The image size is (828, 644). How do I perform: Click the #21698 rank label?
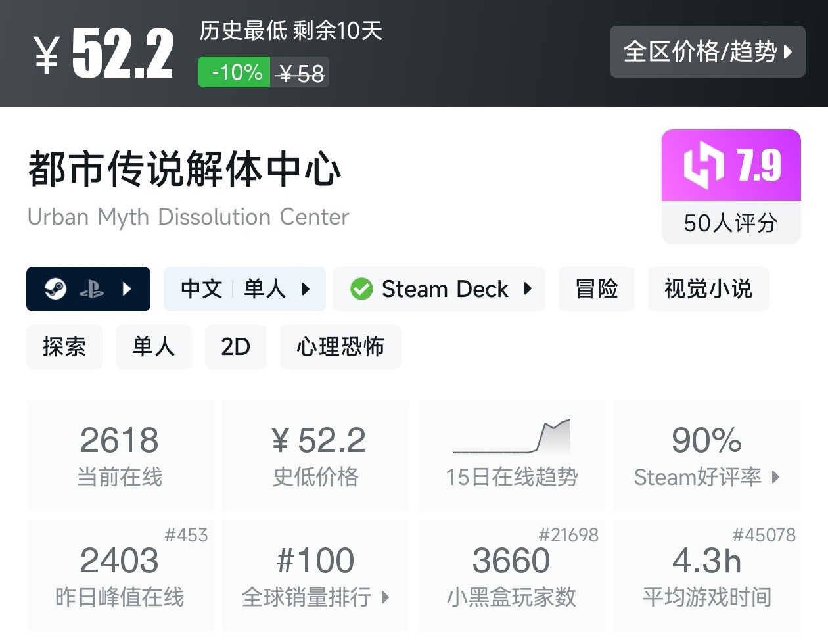(568, 535)
